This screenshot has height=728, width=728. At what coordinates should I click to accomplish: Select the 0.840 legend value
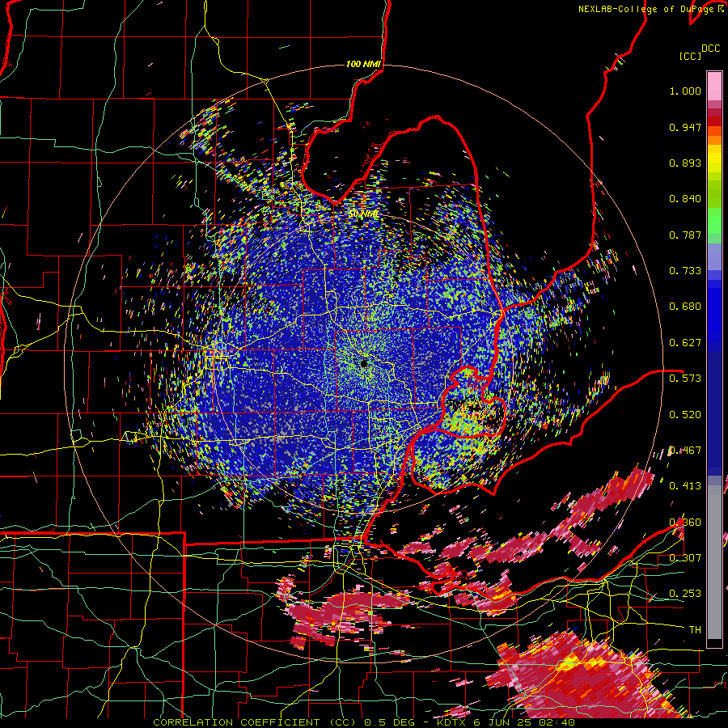click(x=685, y=199)
